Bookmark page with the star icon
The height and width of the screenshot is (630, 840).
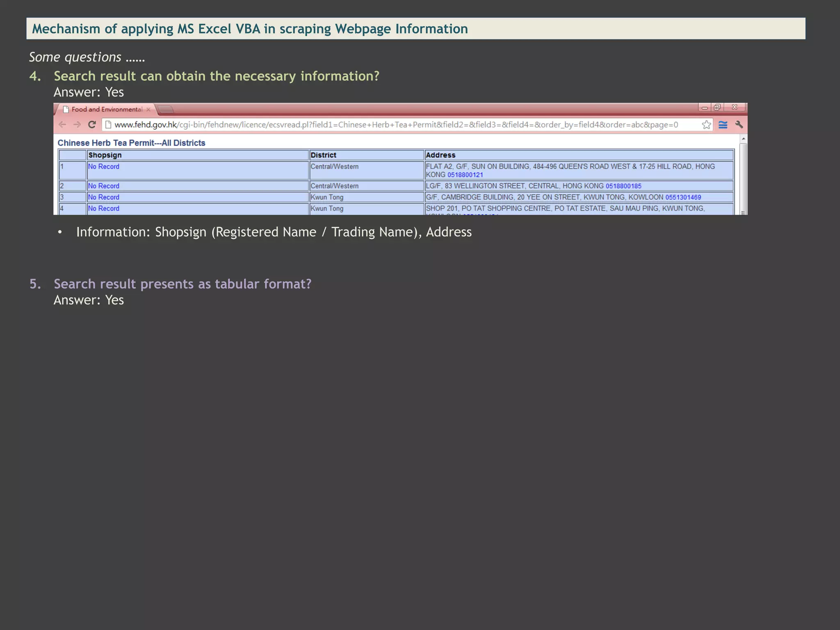(706, 125)
